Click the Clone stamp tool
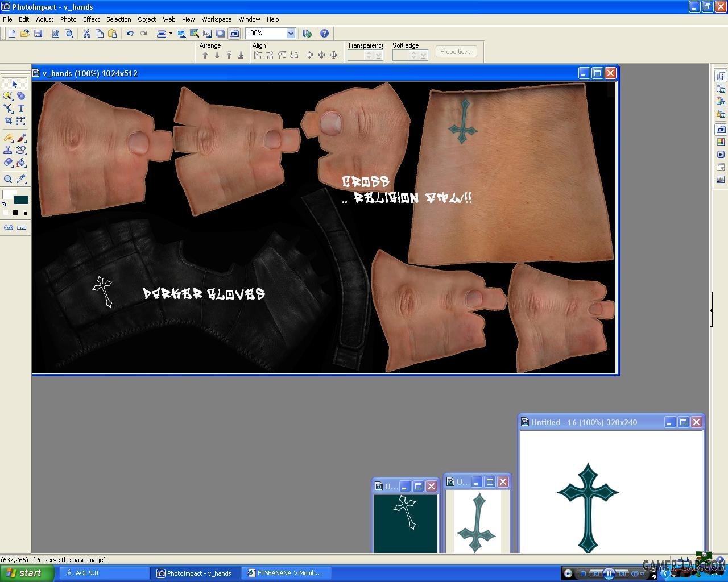Screen dimensions: 728x582 click(x=8, y=150)
